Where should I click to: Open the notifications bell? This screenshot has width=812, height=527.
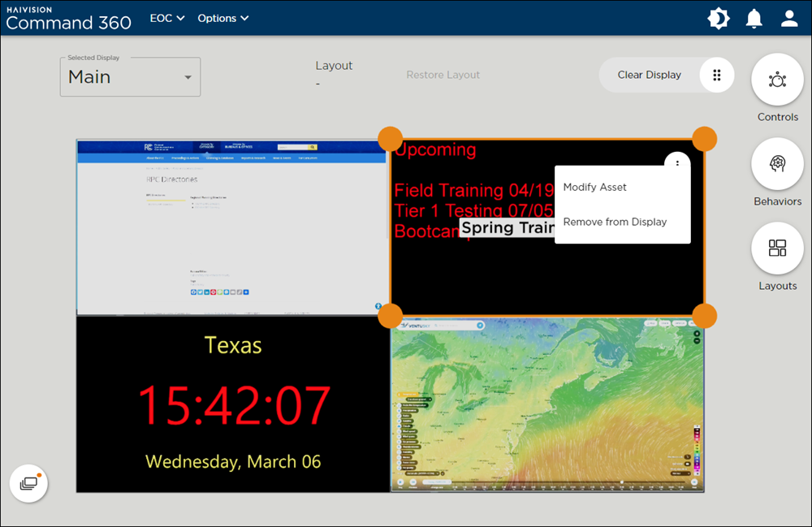point(754,18)
